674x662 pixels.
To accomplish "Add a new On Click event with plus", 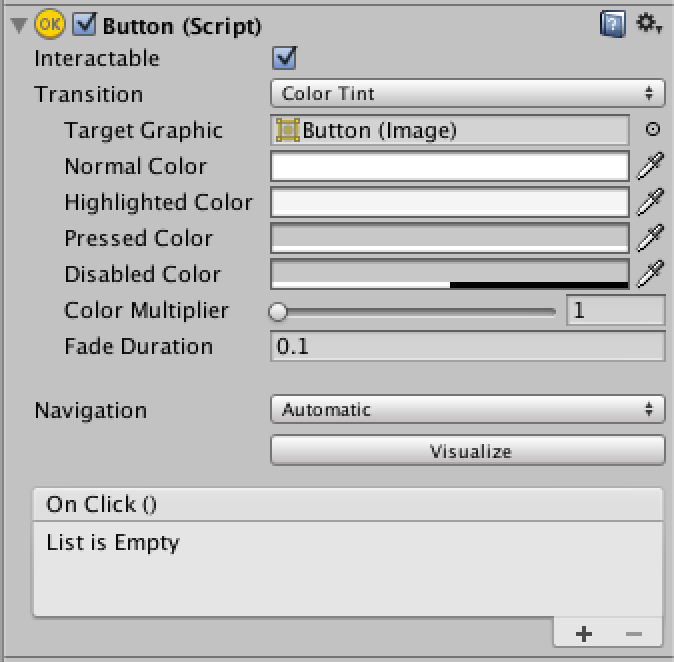I will pyautogui.click(x=584, y=634).
